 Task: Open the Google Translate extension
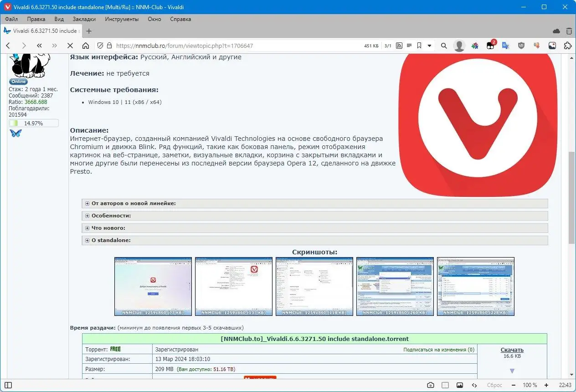tap(505, 46)
